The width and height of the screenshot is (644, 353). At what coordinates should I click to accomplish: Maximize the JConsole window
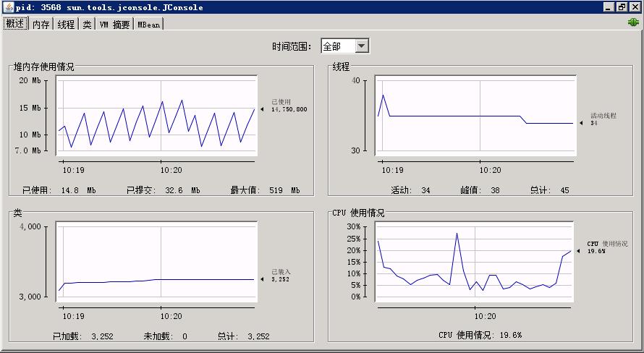[x=622, y=7]
